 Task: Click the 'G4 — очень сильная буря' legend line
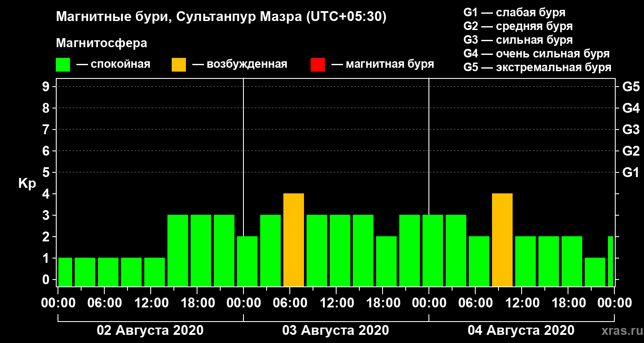(x=536, y=54)
